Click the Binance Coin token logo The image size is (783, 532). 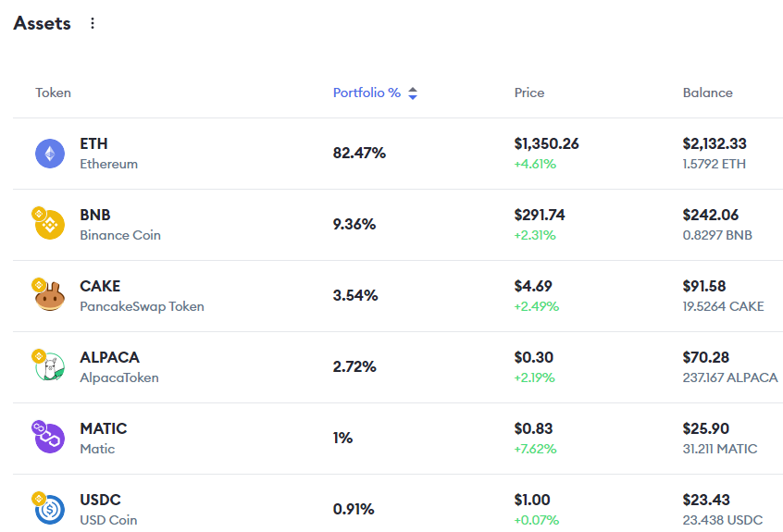[49, 224]
